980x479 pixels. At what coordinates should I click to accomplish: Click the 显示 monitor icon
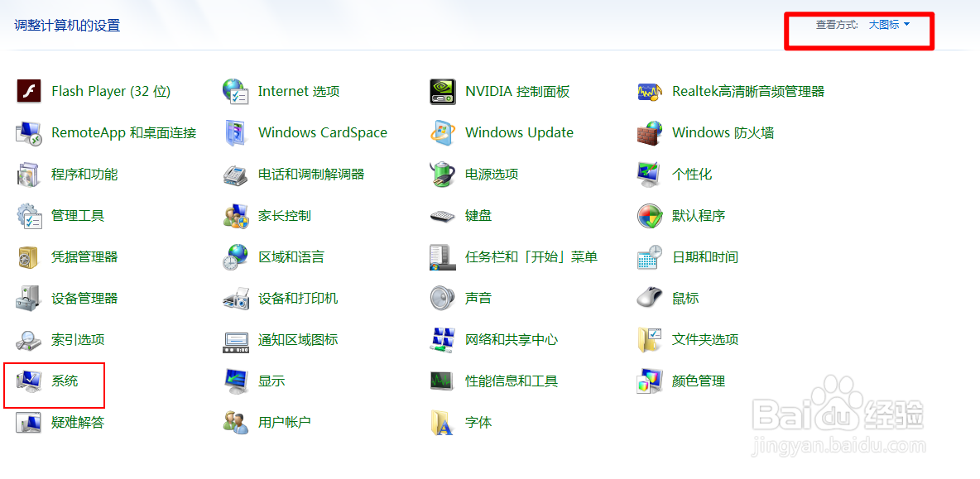click(x=236, y=381)
